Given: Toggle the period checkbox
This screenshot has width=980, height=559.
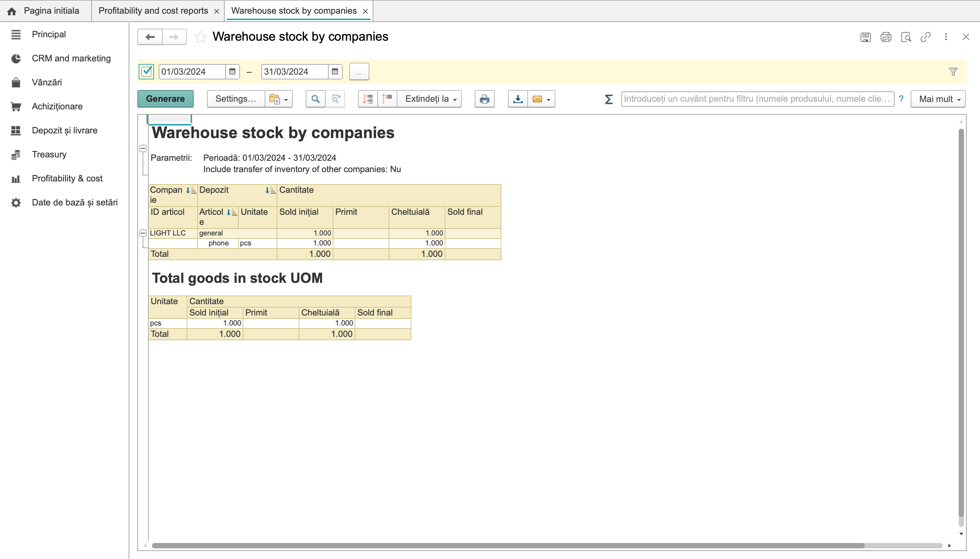Looking at the screenshot, I should (x=146, y=71).
